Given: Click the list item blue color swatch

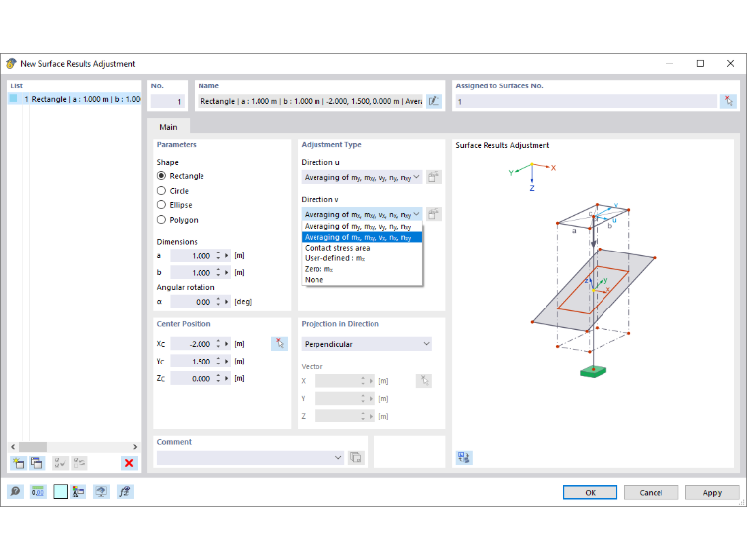Looking at the screenshot, I should 14,98.
